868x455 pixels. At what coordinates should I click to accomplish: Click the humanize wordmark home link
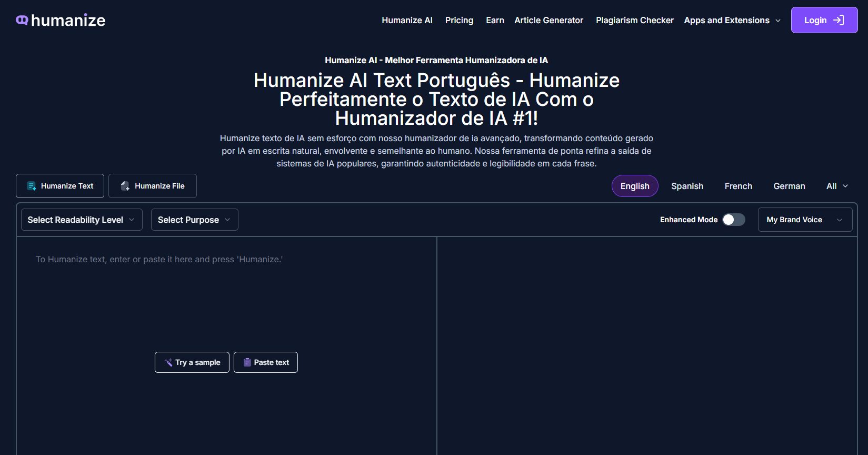[68, 20]
